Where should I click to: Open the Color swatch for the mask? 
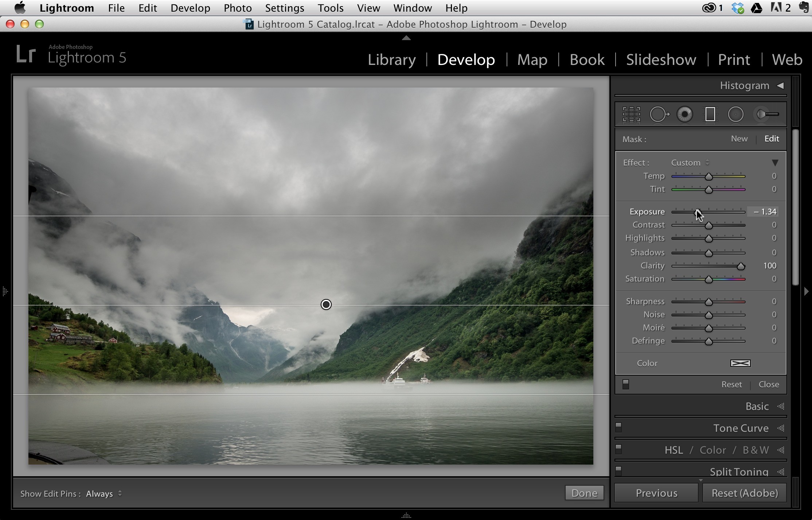[741, 363]
